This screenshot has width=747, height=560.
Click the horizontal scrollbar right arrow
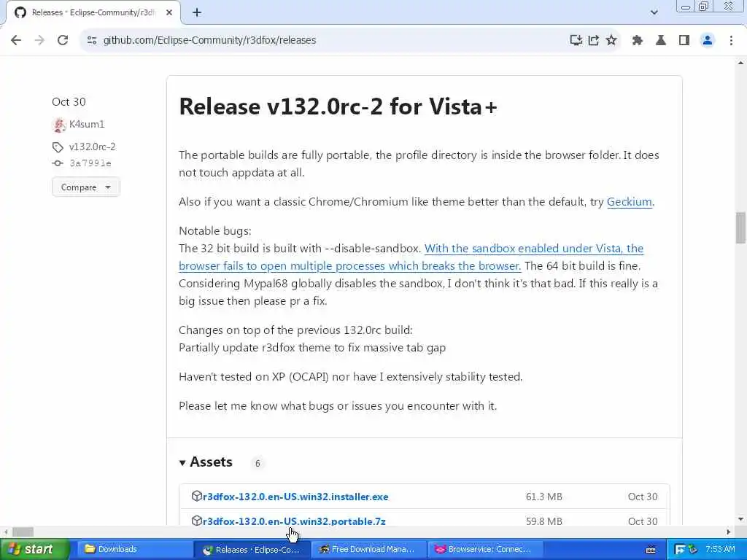click(x=729, y=532)
